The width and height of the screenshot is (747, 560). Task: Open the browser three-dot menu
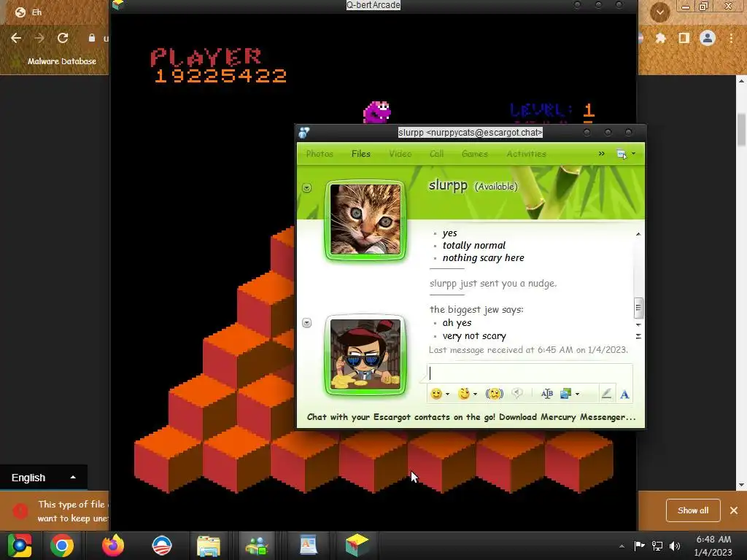(731, 38)
